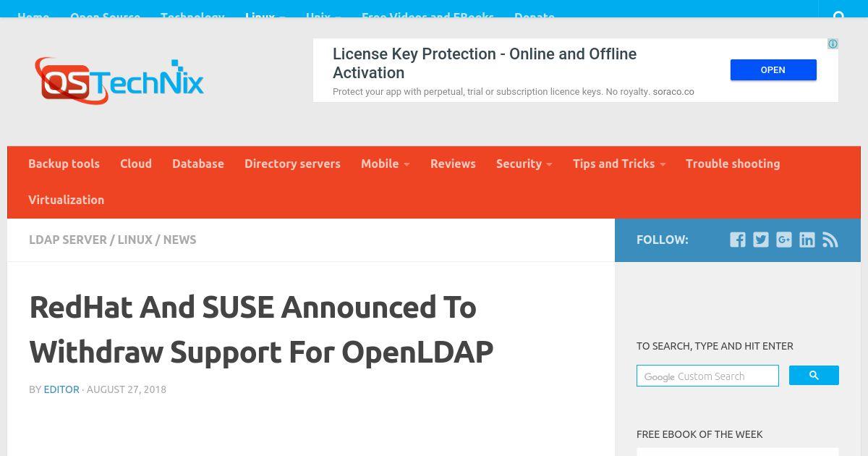Viewport: 868px width, 456px height.
Task: Click the LDAP SERVER breadcrumb category
Action: click(x=68, y=240)
